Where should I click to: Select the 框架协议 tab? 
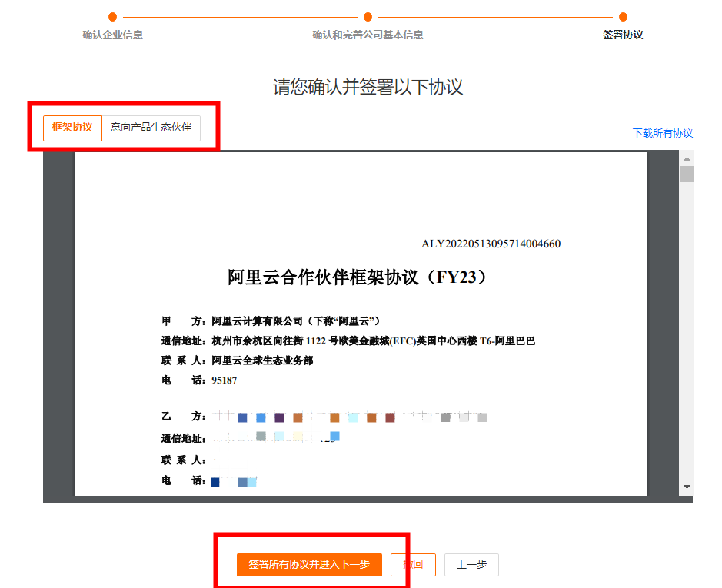click(x=72, y=128)
